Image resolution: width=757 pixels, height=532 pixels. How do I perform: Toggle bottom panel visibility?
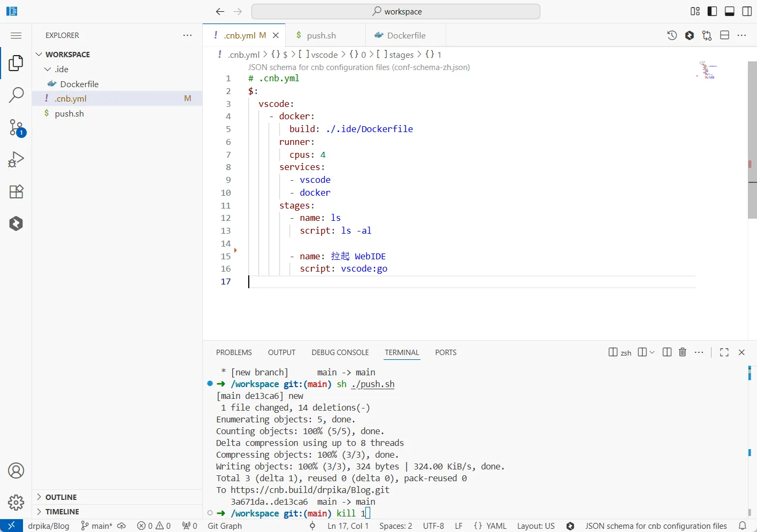tap(729, 11)
